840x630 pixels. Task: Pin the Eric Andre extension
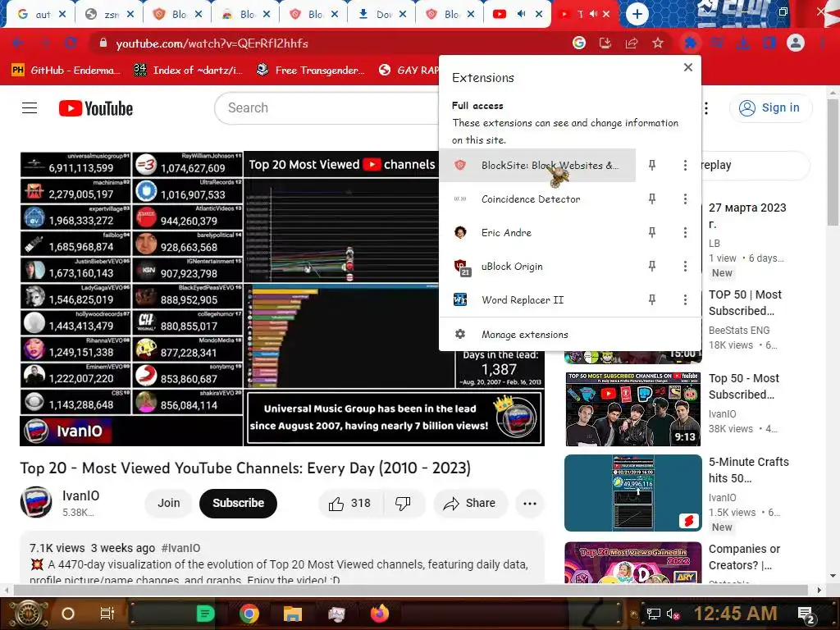[652, 232]
